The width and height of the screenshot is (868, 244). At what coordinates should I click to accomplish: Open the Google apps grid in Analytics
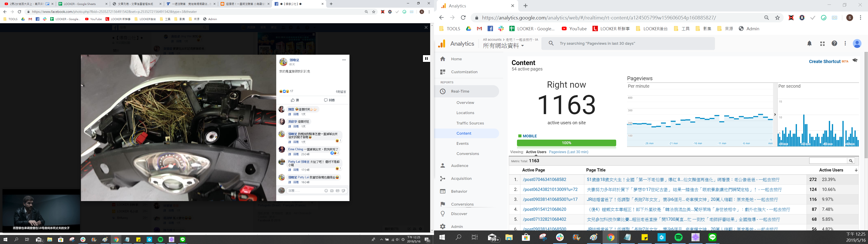tap(822, 43)
